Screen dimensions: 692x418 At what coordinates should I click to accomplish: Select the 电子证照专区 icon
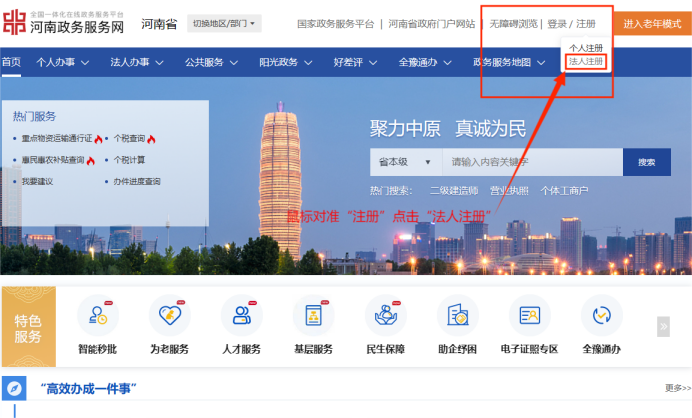click(529, 316)
